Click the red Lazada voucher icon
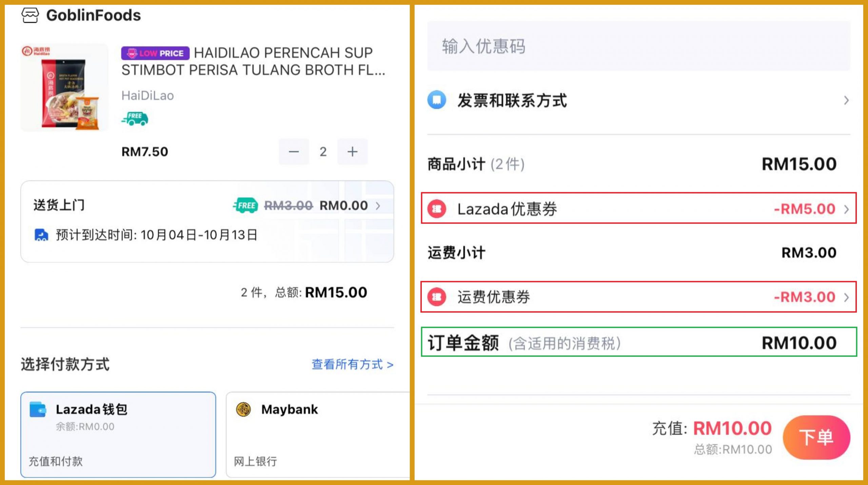 click(437, 209)
